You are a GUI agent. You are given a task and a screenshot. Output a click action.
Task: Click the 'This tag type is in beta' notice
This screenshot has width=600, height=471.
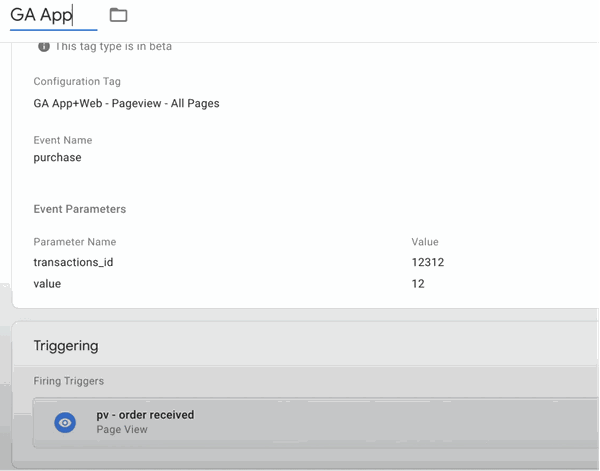click(x=113, y=46)
